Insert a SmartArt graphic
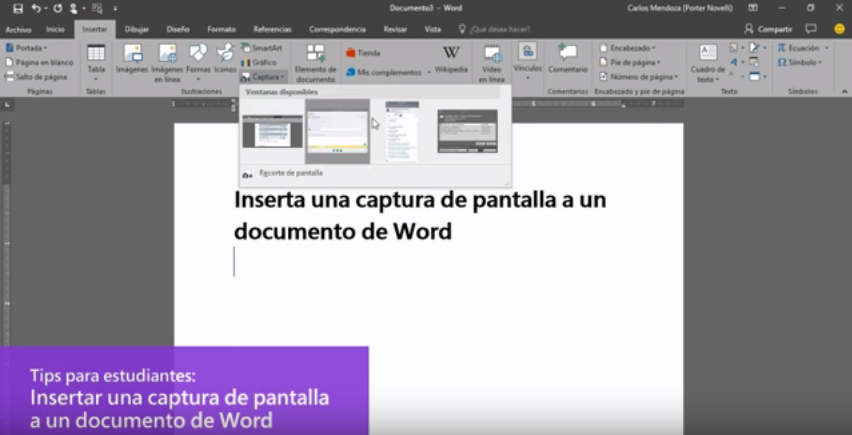 click(x=260, y=47)
